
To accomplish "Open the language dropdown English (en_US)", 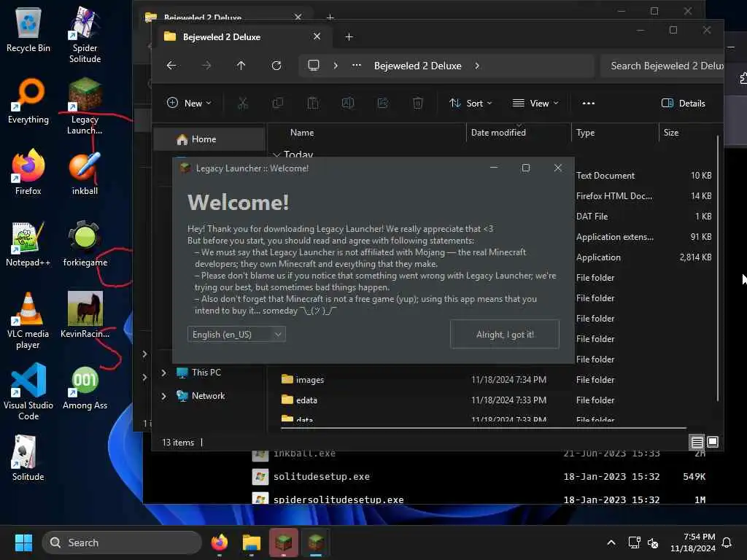I will coord(236,334).
